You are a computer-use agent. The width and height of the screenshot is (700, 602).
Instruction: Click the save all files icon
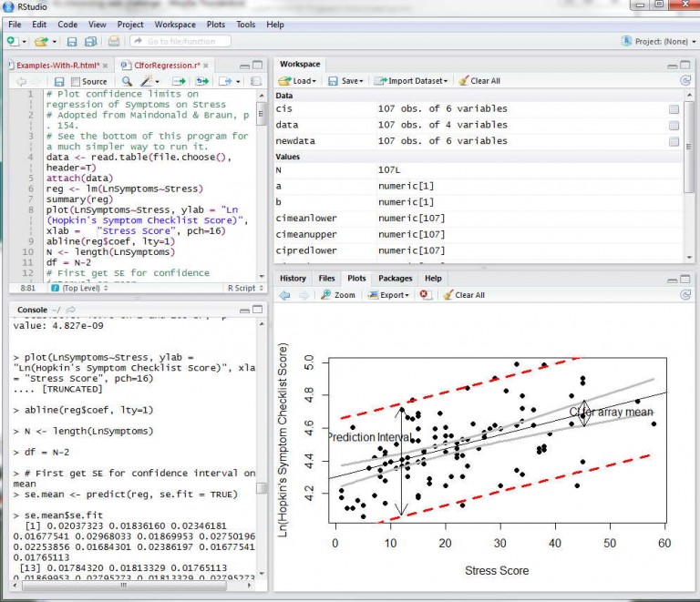(x=91, y=42)
